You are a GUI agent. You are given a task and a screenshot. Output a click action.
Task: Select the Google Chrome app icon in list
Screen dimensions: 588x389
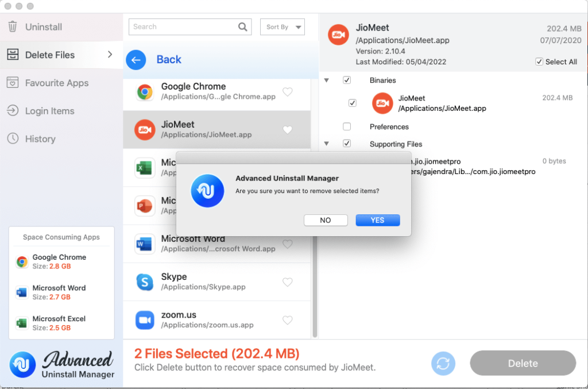pyautogui.click(x=145, y=92)
